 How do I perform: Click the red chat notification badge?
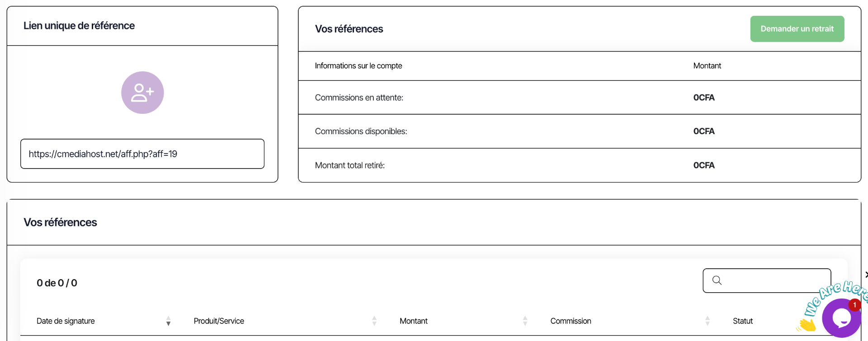tap(854, 305)
